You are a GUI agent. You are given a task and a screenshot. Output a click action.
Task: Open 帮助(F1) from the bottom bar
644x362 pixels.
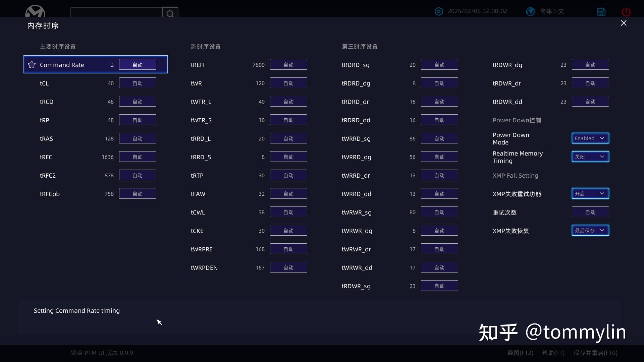click(x=552, y=353)
